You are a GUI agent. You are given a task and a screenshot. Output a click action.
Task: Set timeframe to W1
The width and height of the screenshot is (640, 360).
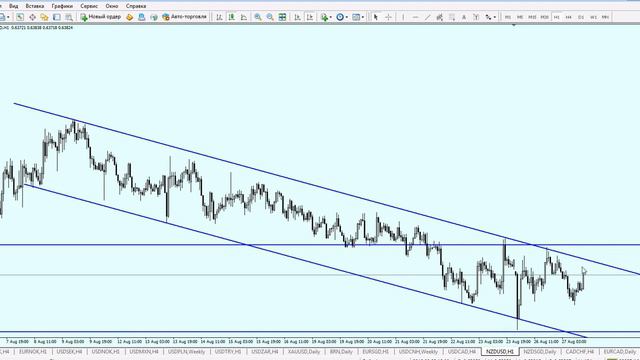593,17
